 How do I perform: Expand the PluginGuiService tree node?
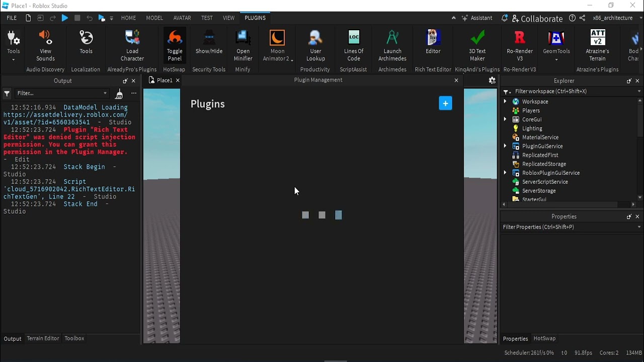point(505,146)
